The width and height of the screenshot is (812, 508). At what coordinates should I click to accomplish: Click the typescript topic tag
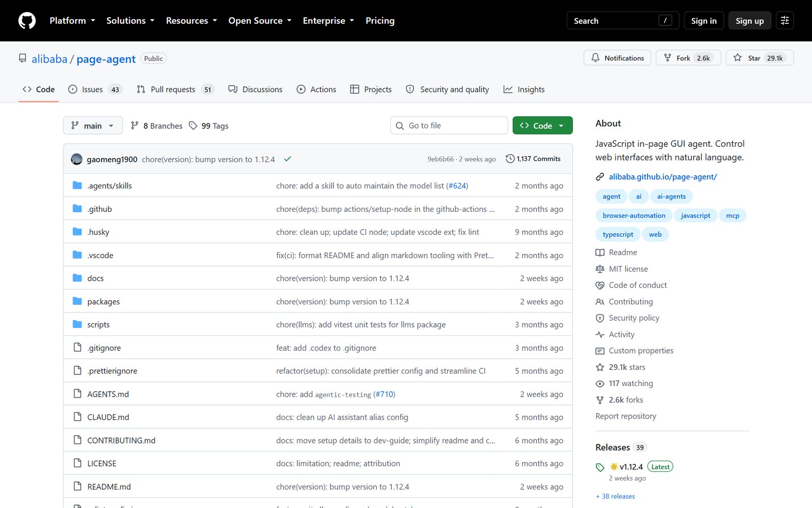[x=618, y=234]
